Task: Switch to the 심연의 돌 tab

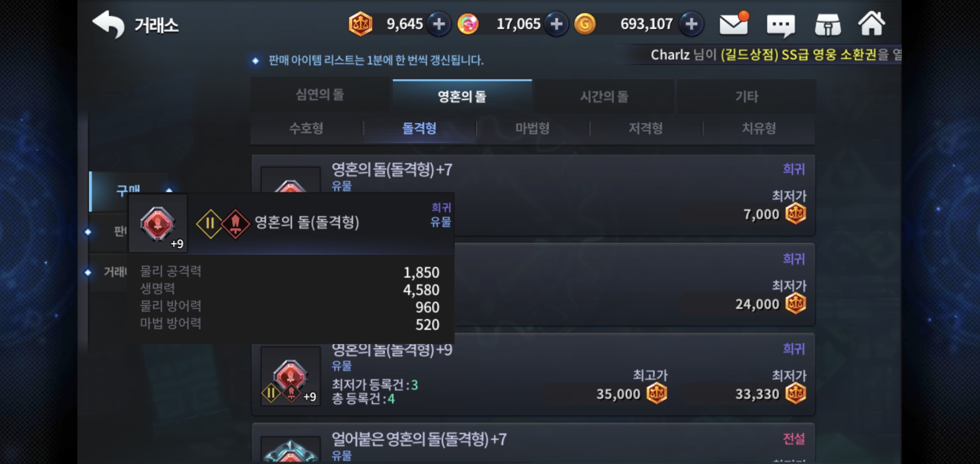Action: click(x=320, y=95)
